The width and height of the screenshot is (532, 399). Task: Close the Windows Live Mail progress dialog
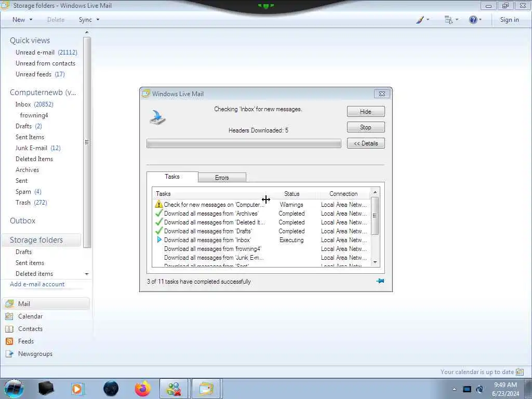382,94
